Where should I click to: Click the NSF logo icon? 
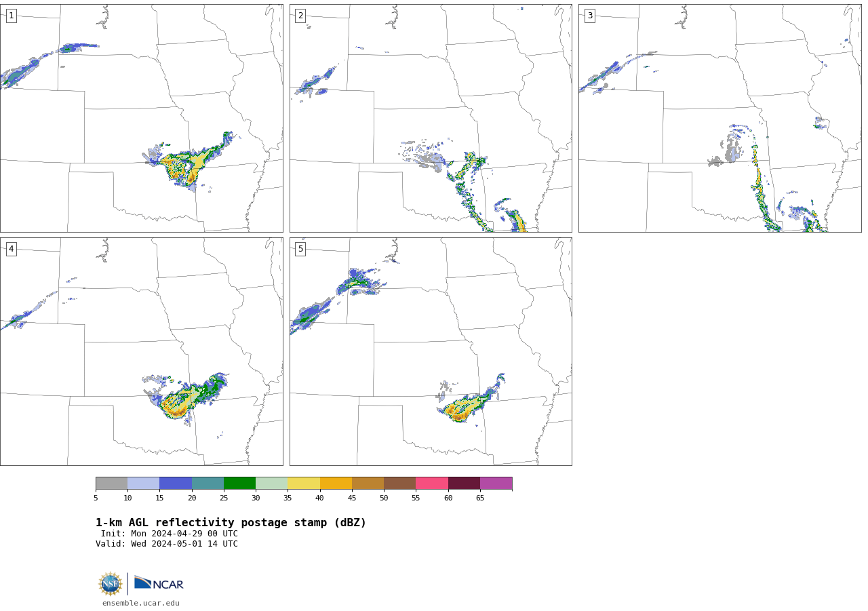tap(110, 584)
